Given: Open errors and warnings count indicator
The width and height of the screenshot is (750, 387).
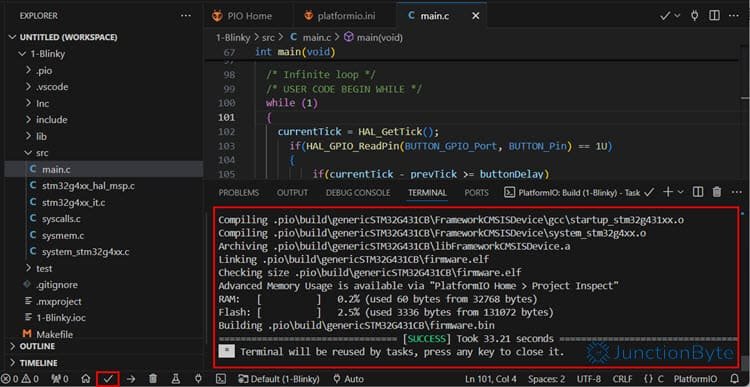Looking at the screenshot, I should click(x=20, y=379).
